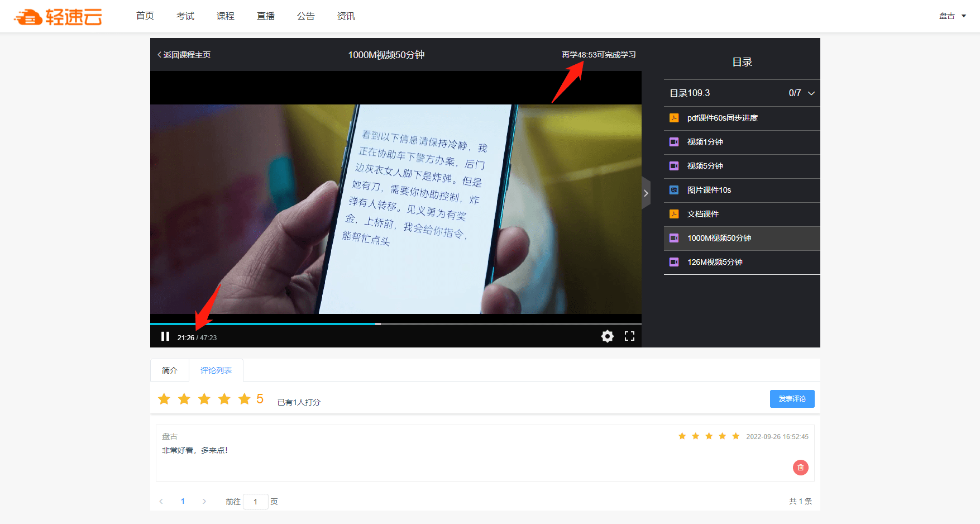Click PDF icon of pdf课件60s同步进度
Image resolution: width=980 pixels, height=524 pixels.
pyautogui.click(x=674, y=118)
